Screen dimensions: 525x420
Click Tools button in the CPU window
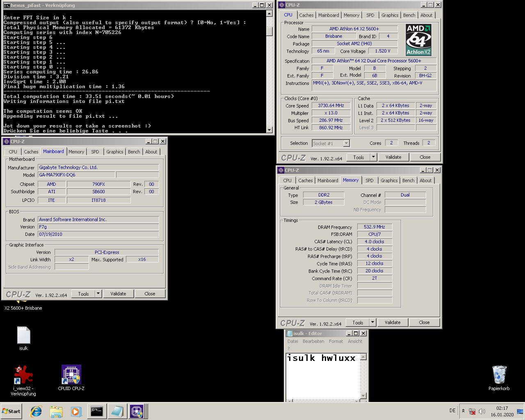pos(358,157)
